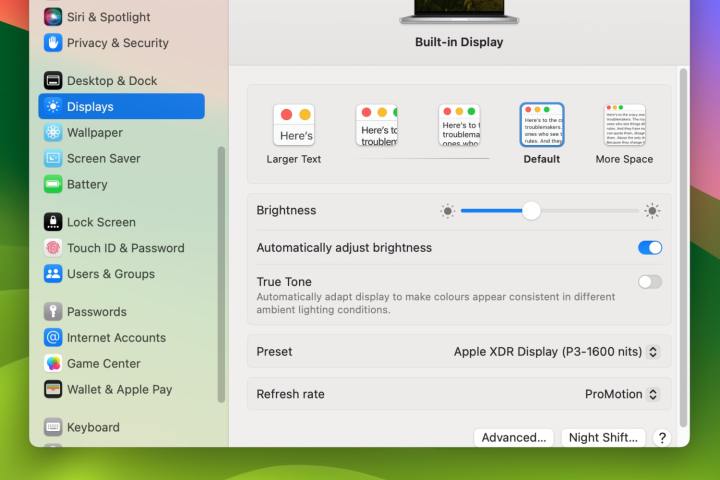Viewport: 720px width, 480px height.
Task: Click the green Battery icon
Action: click(x=53, y=184)
